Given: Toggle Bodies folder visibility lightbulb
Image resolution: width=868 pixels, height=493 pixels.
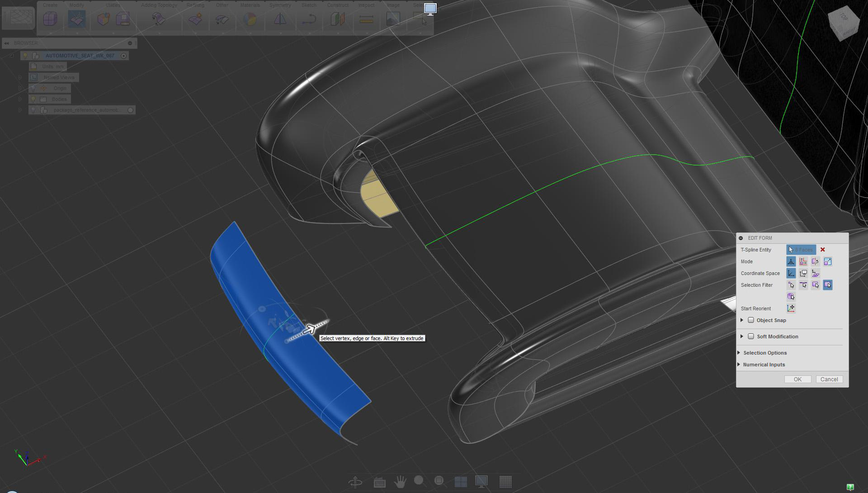Looking at the screenshot, I should coord(33,99).
